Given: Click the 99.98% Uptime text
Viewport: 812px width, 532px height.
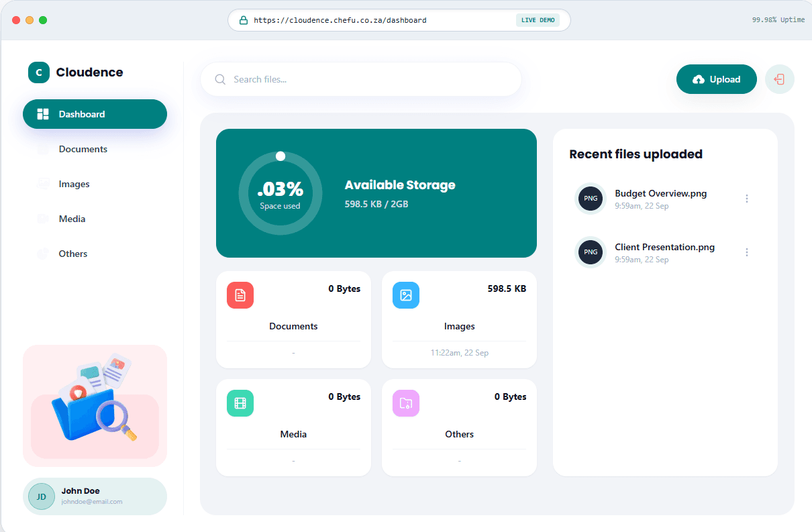Looking at the screenshot, I should tap(778, 20).
